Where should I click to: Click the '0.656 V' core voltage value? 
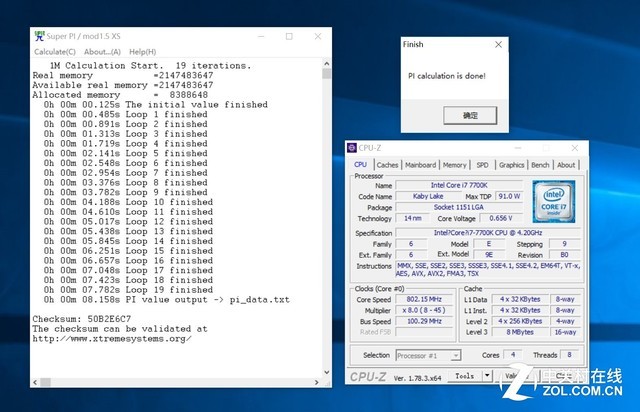tap(501, 218)
